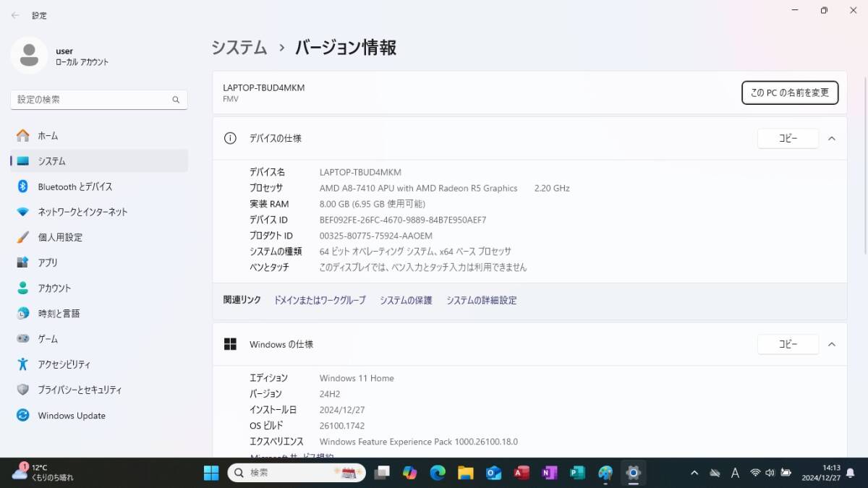Collapse the デバイスの仕様 section chevron
Image resolution: width=868 pixels, height=488 pixels.
[x=832, y=138]
